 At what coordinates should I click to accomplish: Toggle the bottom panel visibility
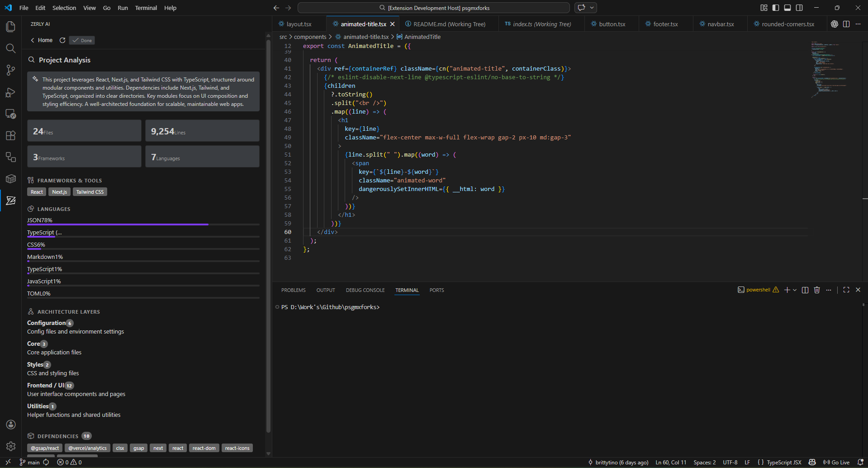click(x=787, y=8)
